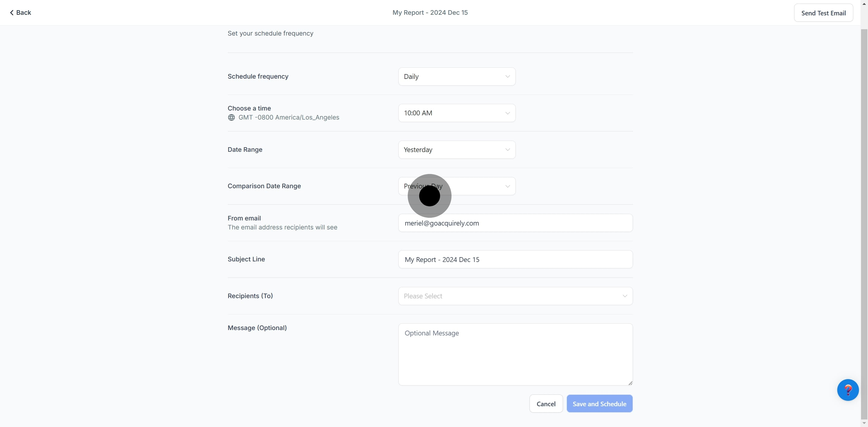This screenshot has height=427, width=868.
Task: Click the Optional Message text area
Action: coord(515,354)
